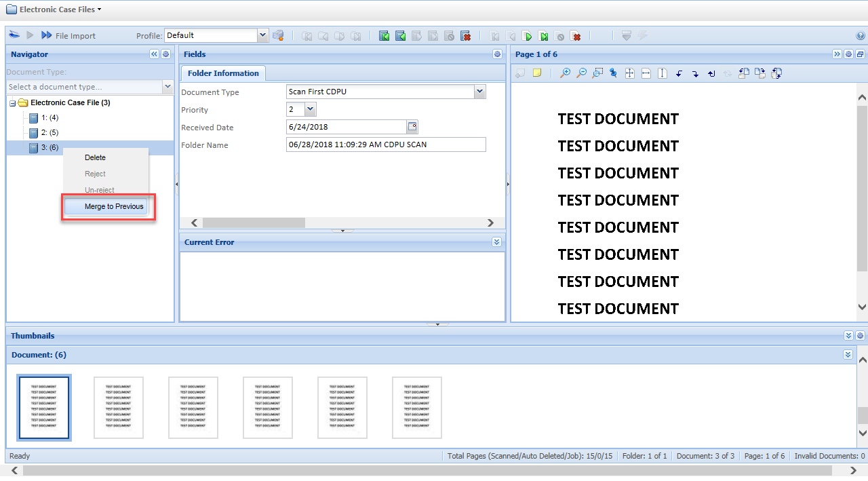868x481 pixels.
Task: Open the Document Type dropdown showing Scan First CDPU
Action: click(x=479, y=92)
